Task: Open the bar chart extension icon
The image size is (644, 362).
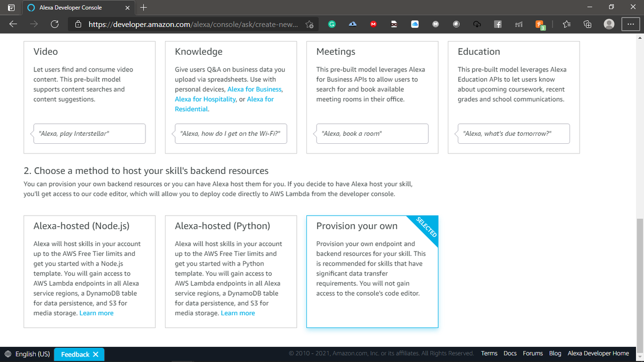Action: coord(519,24)
